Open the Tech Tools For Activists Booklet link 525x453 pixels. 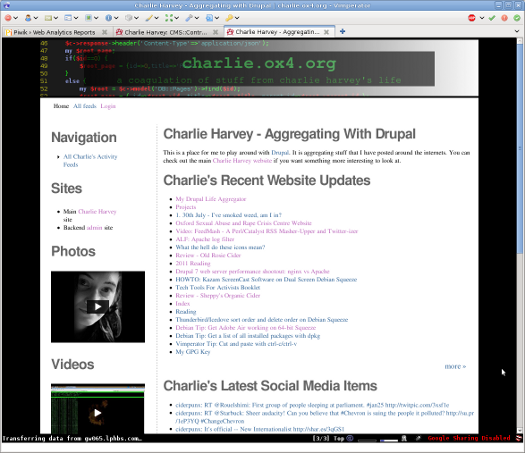point(218,288)
